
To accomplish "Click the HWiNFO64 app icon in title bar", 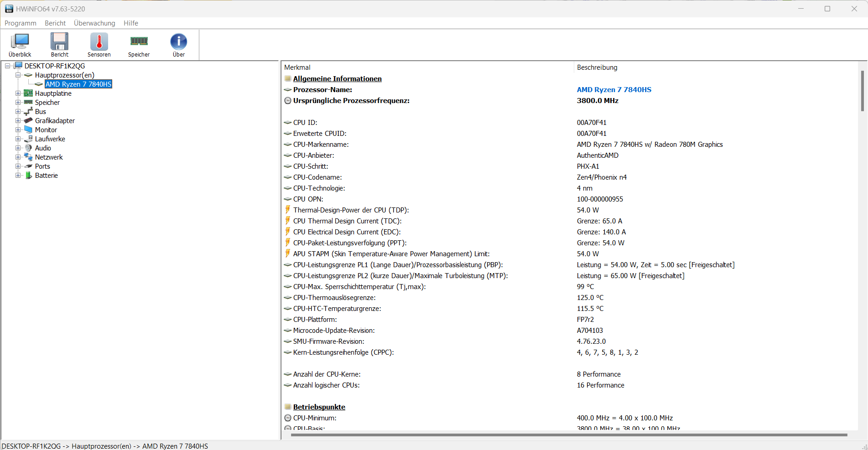I will [9, 9].
